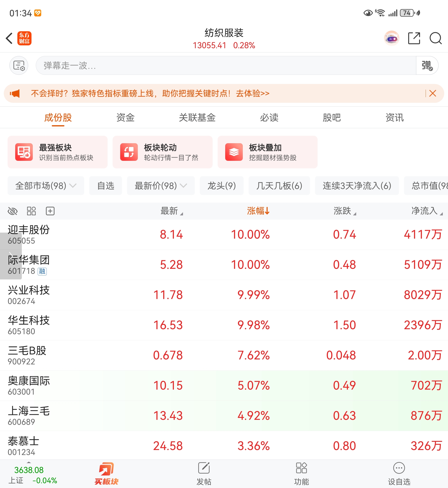Switch to the 必读 tab
Screen dimensions: 448x488
269,118
